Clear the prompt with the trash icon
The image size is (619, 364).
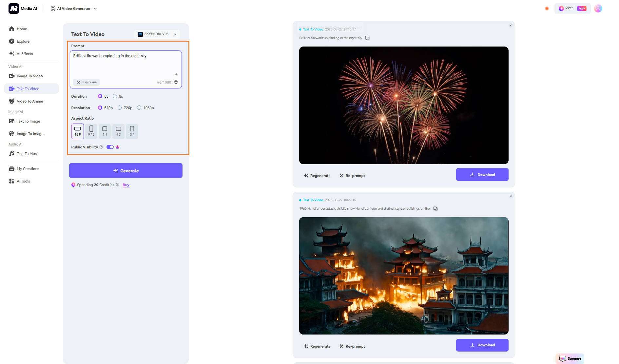tap(176, 82)
